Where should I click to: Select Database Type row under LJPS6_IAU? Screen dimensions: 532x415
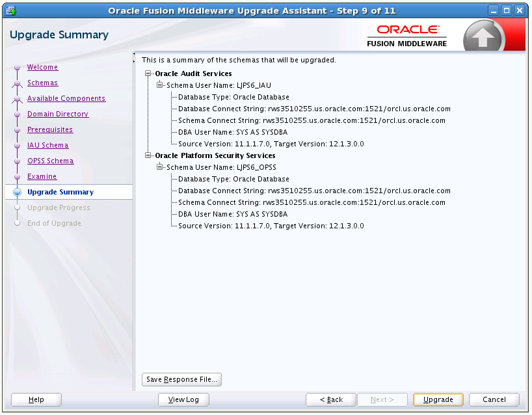click(233, 97)
